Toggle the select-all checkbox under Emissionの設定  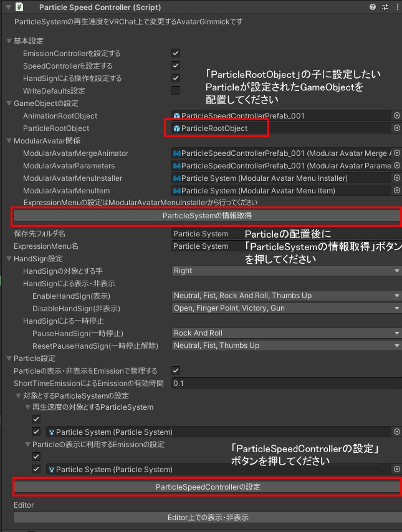coord(36,457)
